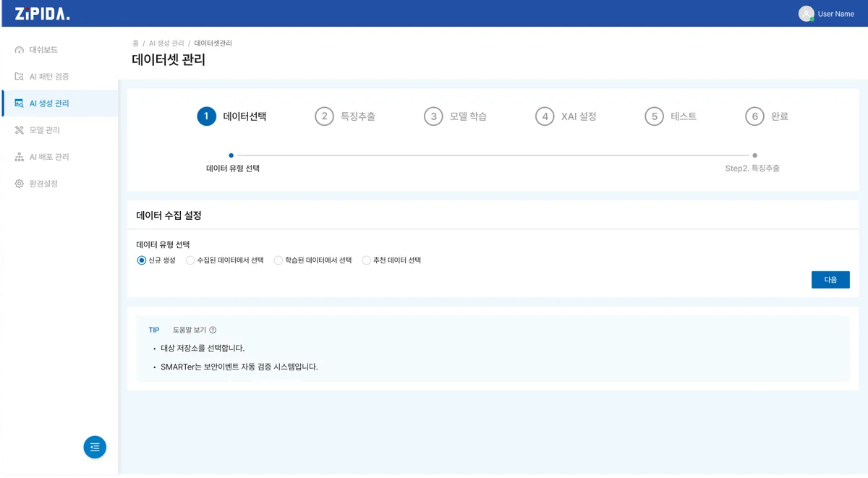Click User Name label
This screenshot has width=868, height=478.
[836, 14]
